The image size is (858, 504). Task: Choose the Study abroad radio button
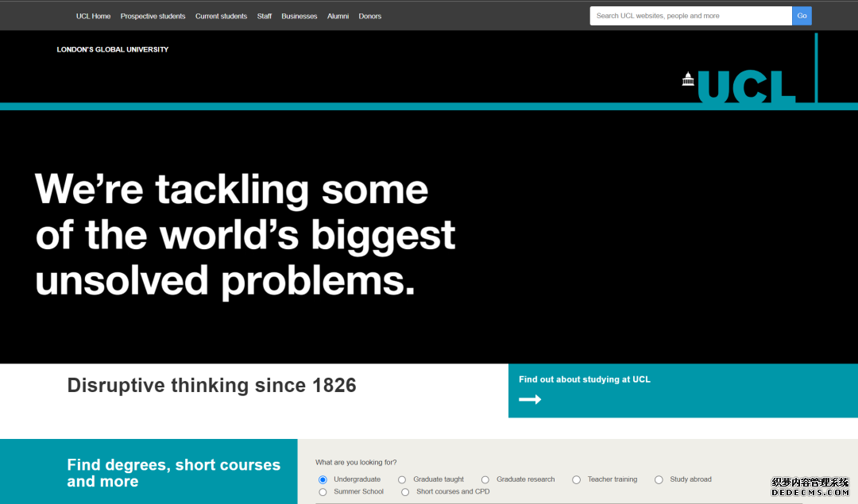point(659,479)
